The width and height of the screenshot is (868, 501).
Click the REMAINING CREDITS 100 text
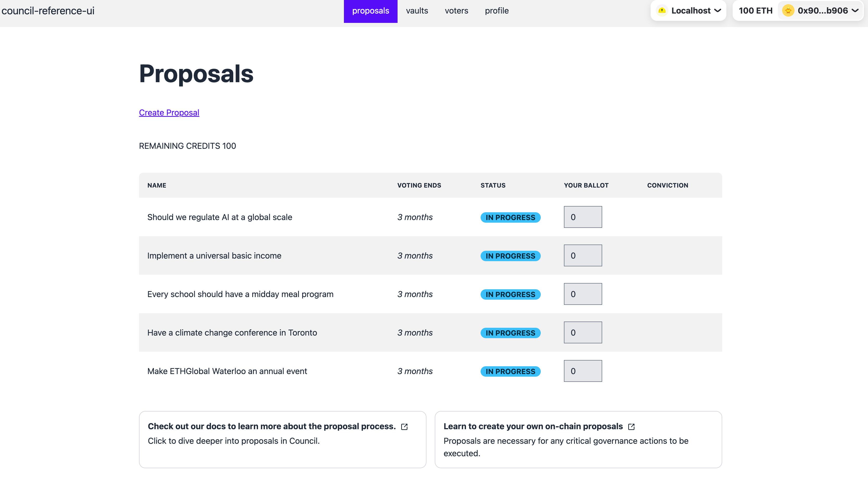click(x=187, y=146)
